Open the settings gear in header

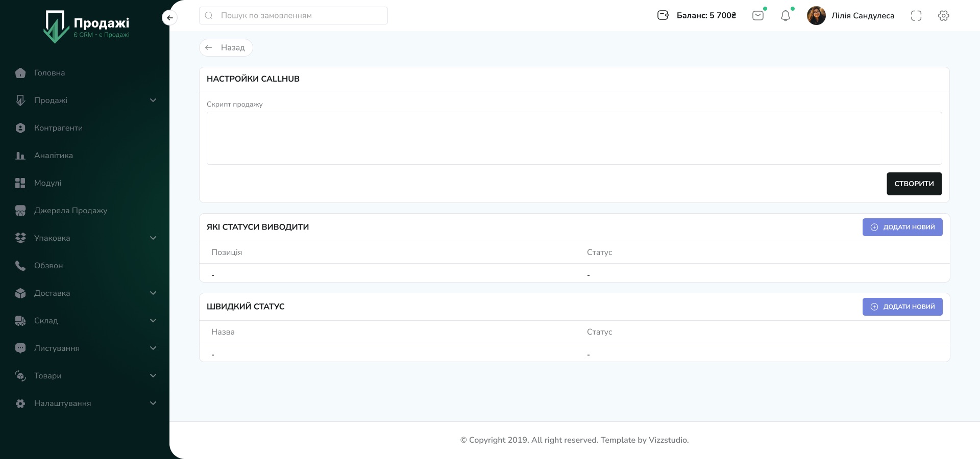point(944,16)
